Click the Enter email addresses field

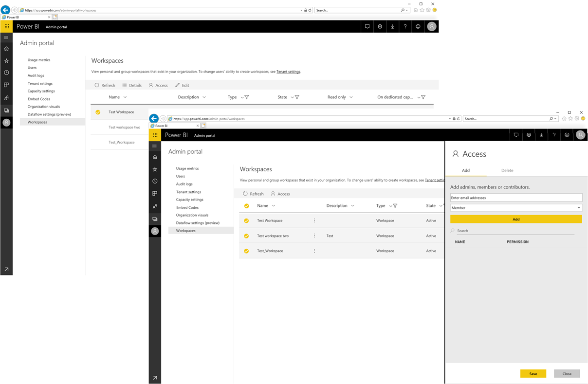[516, 197]
